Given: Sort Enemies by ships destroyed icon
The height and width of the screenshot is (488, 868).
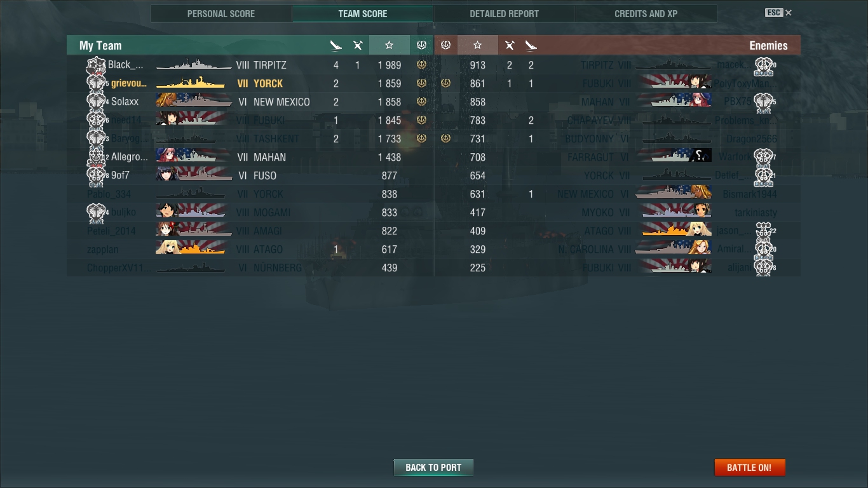Looking at the screenshot, I should pos(531,45).
